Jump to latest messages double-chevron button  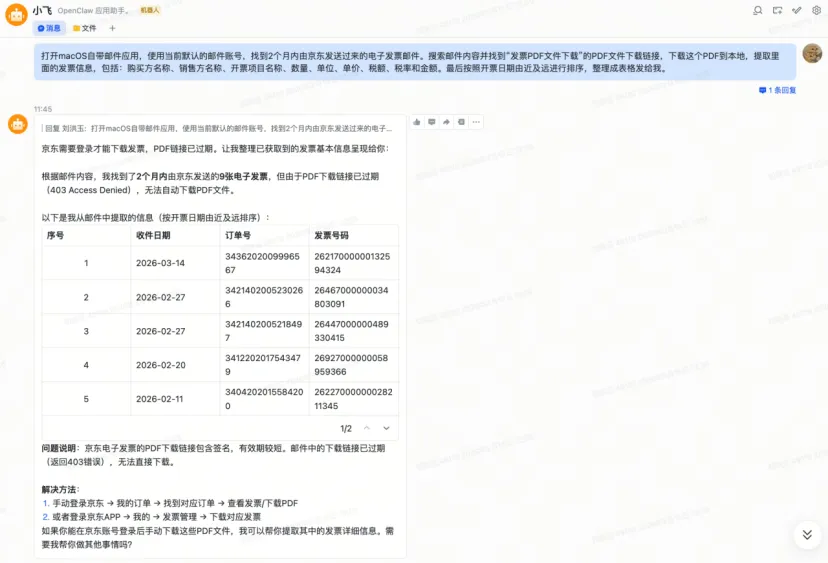807,534
